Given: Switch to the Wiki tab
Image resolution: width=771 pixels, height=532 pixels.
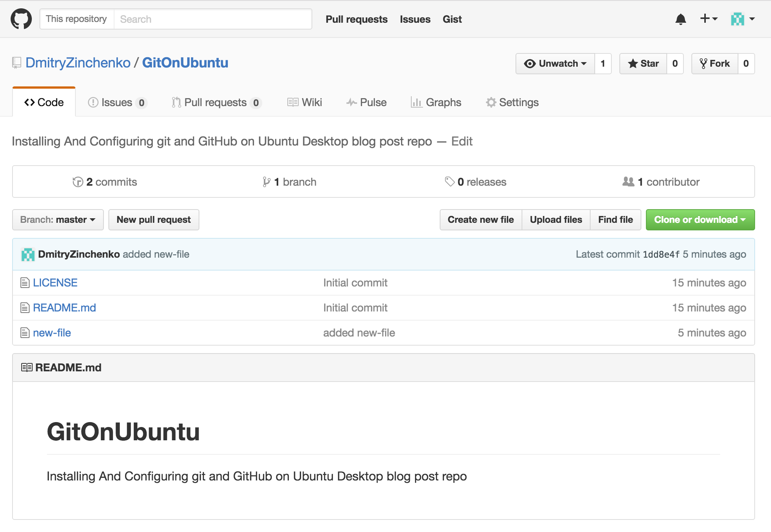Looking at the screenshot, I should tap(305, 102).
